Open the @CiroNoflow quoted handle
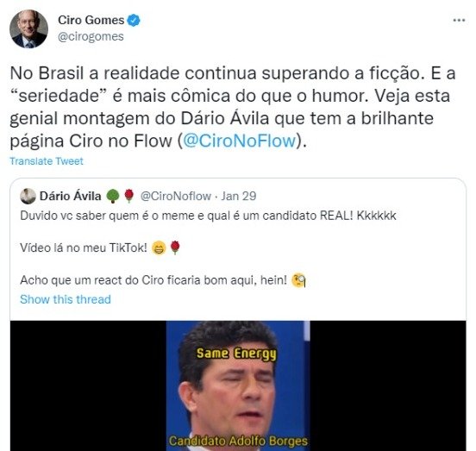 [x=175, y=196]
